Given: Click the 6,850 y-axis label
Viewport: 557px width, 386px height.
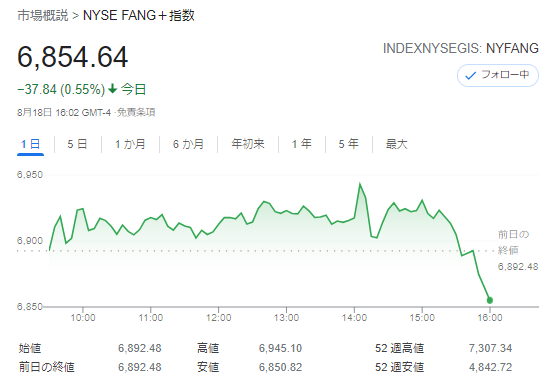Looking at the screenshot, I should coord(30,306).
